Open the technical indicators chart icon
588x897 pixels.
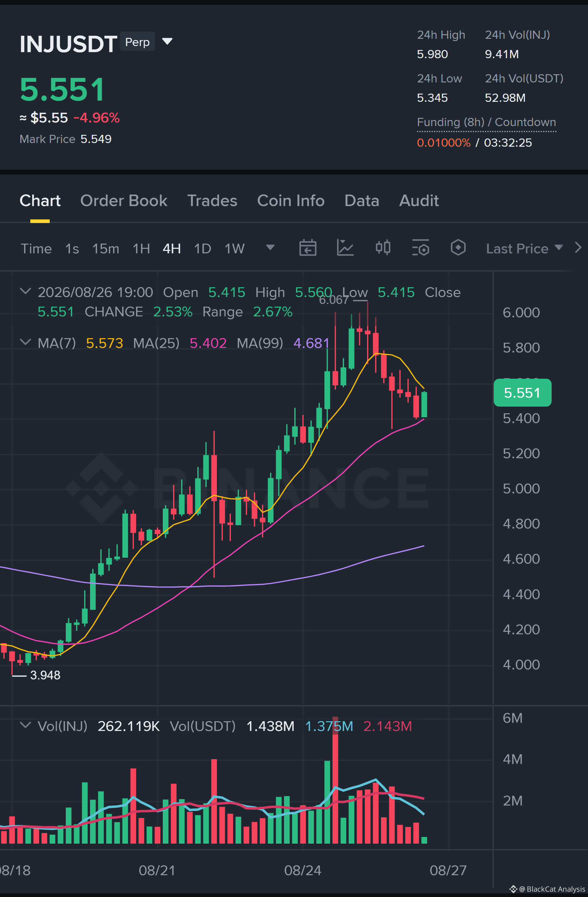coord(345,248)
